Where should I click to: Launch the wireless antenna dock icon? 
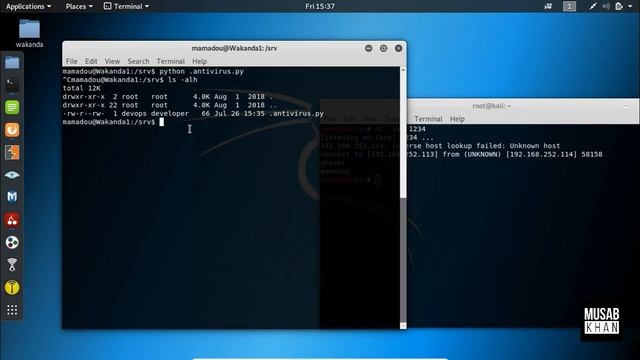(x=12, y=265)
